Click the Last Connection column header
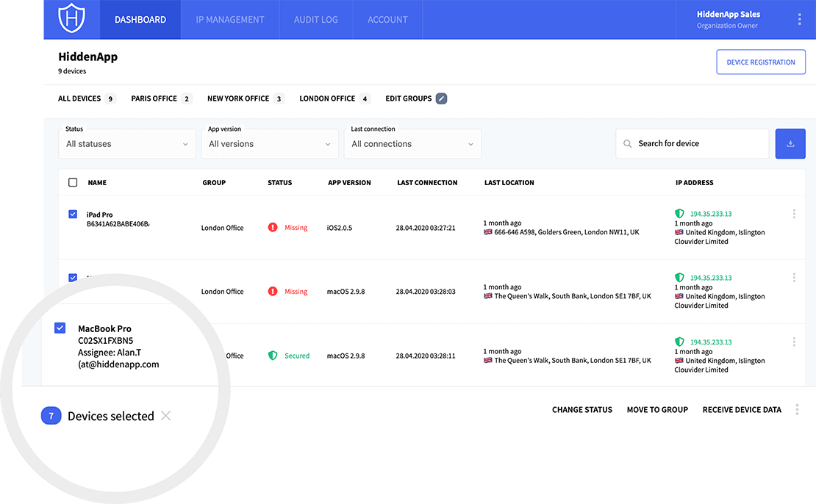This screenshot has width=816, height=504. tap(427, 182)
